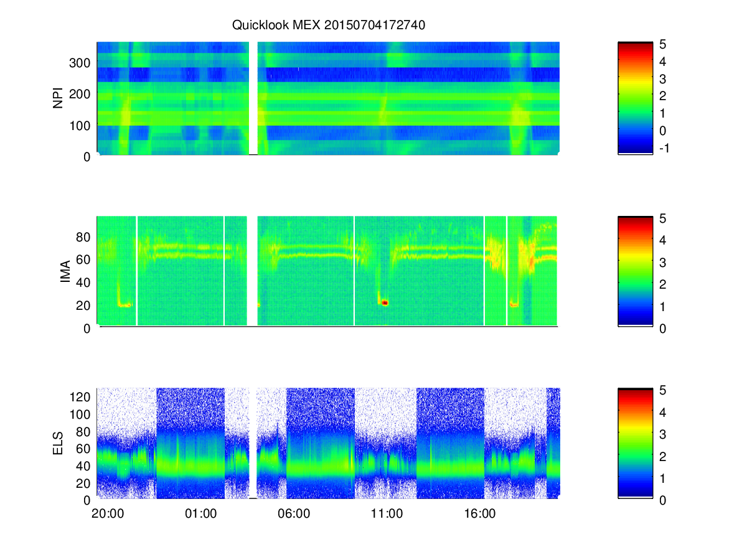Click the 200 tick on NPI axis
Viewport: 747px width, 560px height.
pos(81,94)
